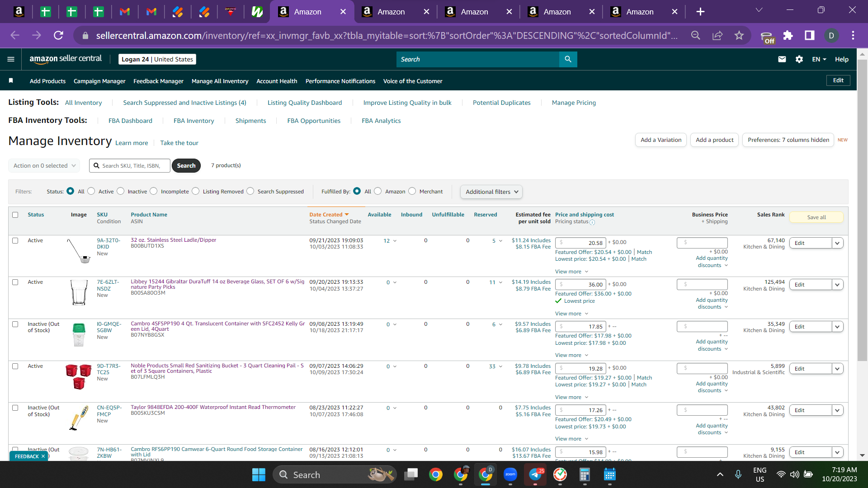This screenshot has height=488, width=868.
Task: Open Telegram from the taskbar
Action: pyautogui.click(x=535, y=474)
